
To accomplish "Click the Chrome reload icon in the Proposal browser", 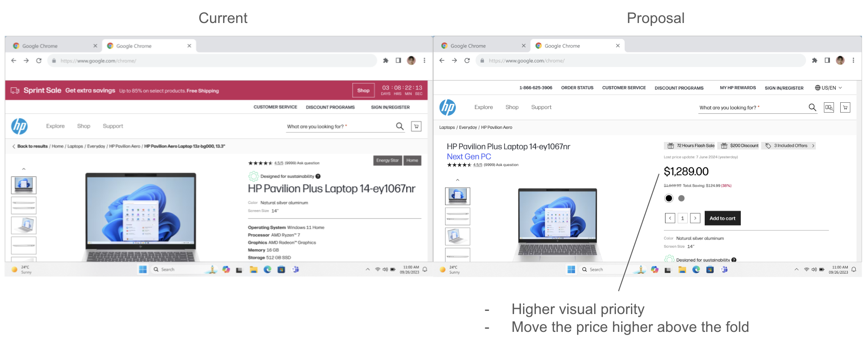I will [x=467, y=61].
